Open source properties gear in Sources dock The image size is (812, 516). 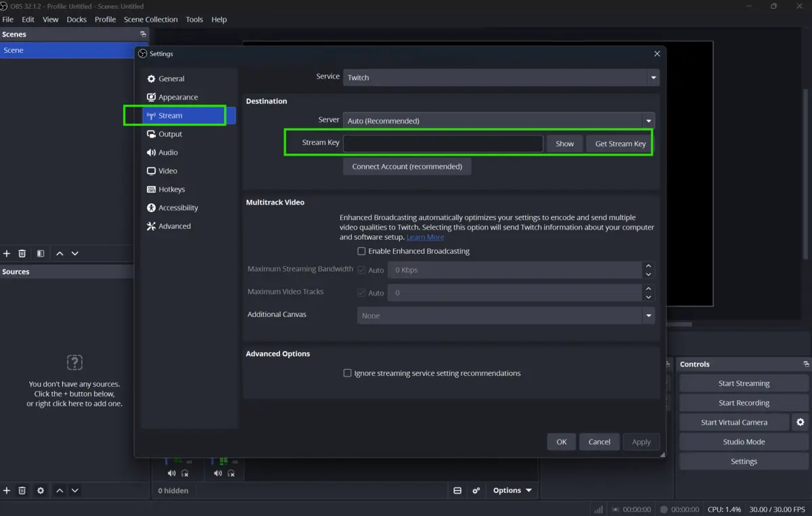[41, 490]
